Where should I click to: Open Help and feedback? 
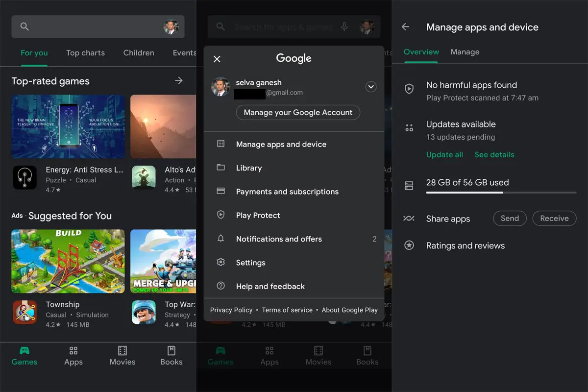294,286
